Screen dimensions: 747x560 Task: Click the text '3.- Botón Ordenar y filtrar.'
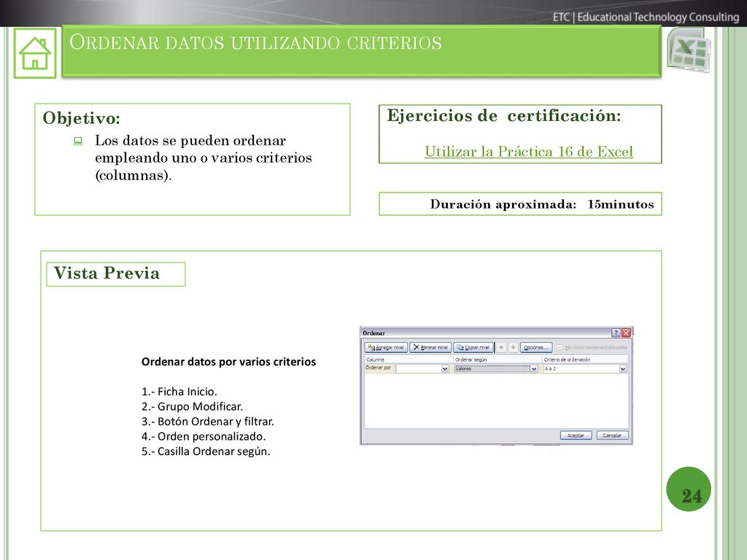pos(208,421)
